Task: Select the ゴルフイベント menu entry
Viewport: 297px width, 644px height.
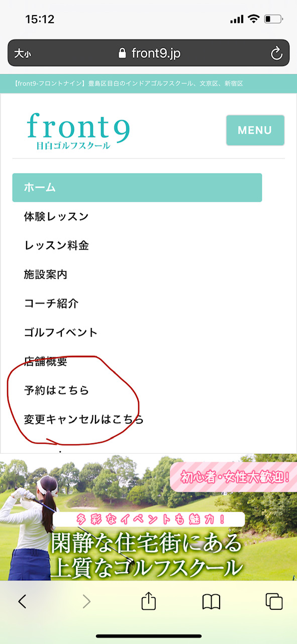Action: tap(60, 333)
